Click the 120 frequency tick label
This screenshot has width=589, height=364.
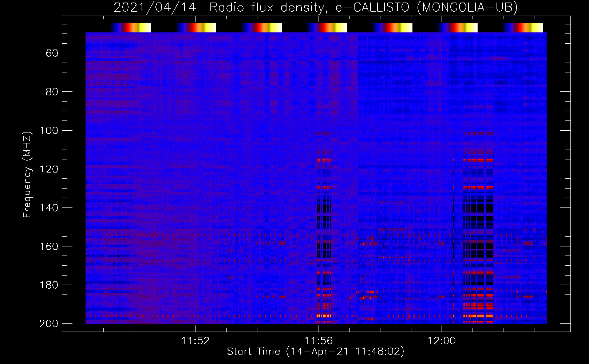pyautogui.click(x=49, y=169)
